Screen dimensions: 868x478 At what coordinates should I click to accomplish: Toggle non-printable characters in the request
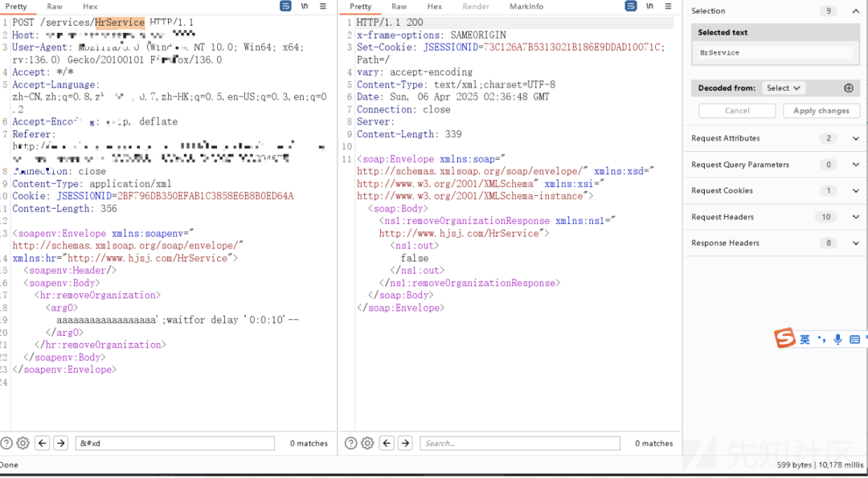305,6
